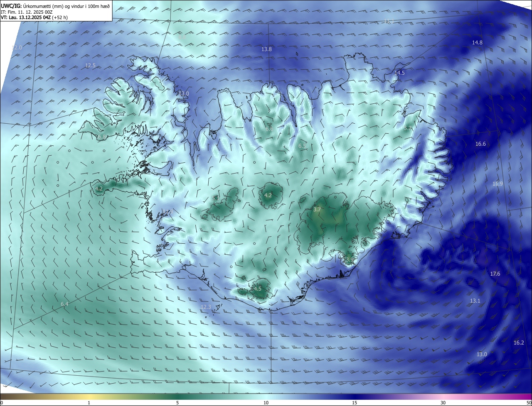Viewport: 532px width, 406px height.
Task: Click the legend tick label 10
Action: point(266,403)
